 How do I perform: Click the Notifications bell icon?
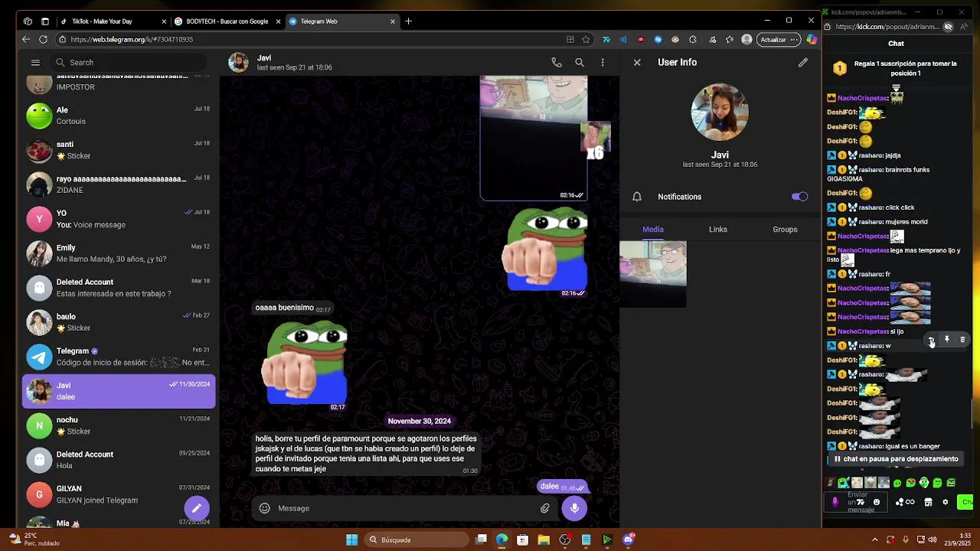coord(637,197)
